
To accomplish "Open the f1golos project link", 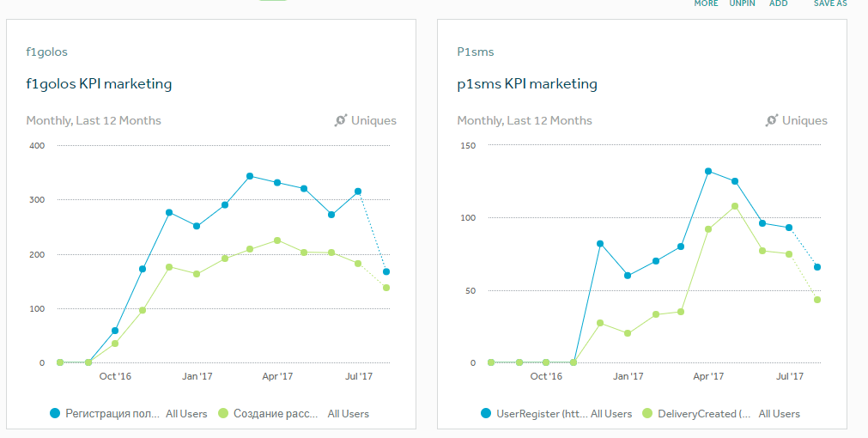I will tap(46, 52).
